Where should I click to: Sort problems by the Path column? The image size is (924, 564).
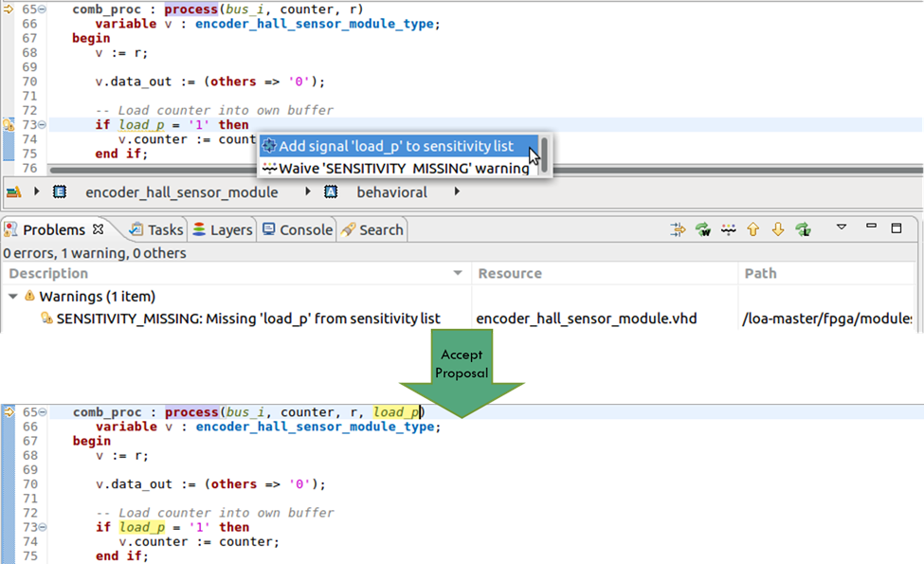click(x=826, y=273)
